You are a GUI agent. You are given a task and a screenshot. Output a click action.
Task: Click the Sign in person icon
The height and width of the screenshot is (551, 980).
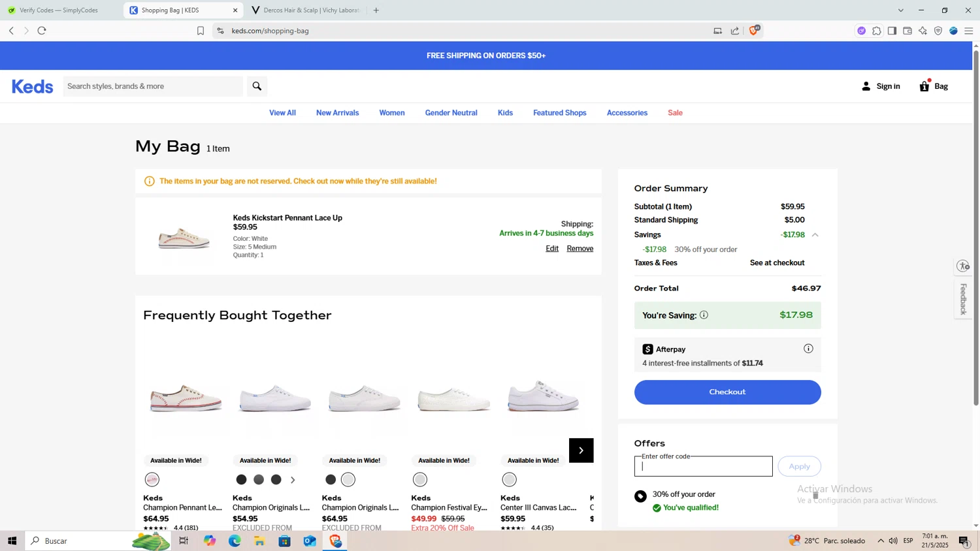tap(866, 86)
